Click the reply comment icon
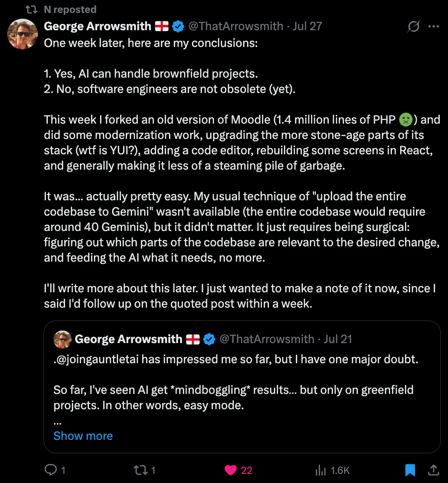Image resolution: width=448 pixels, height=483 pixels. tap(51, 470)
